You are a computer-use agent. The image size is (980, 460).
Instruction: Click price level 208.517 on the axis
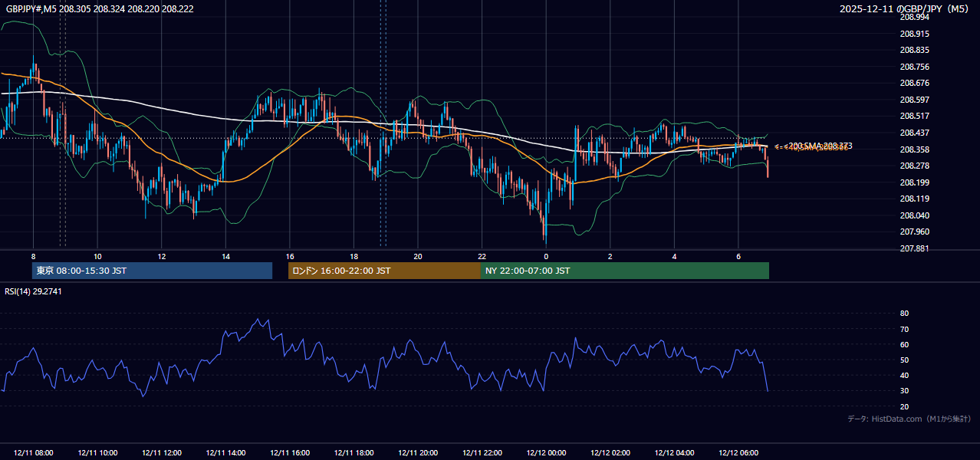pos(914,116)
